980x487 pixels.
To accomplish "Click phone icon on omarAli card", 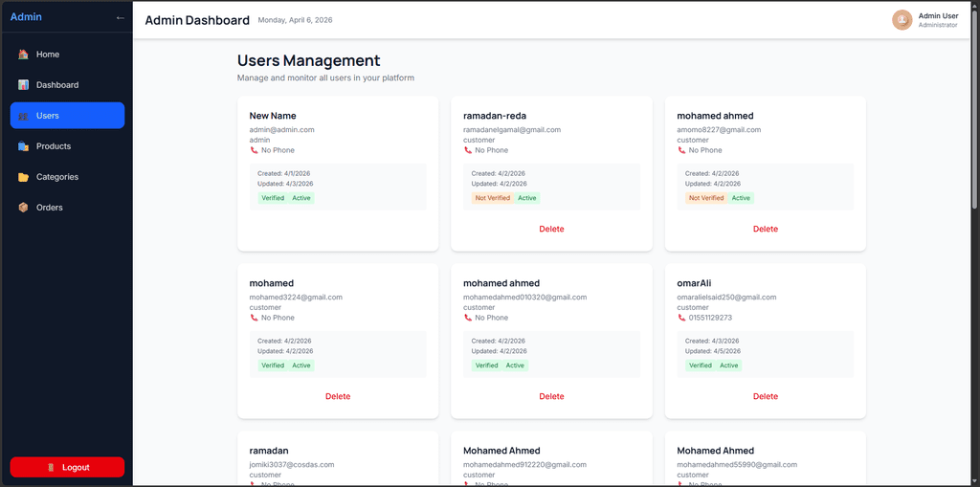I will (x=681, y=318).
